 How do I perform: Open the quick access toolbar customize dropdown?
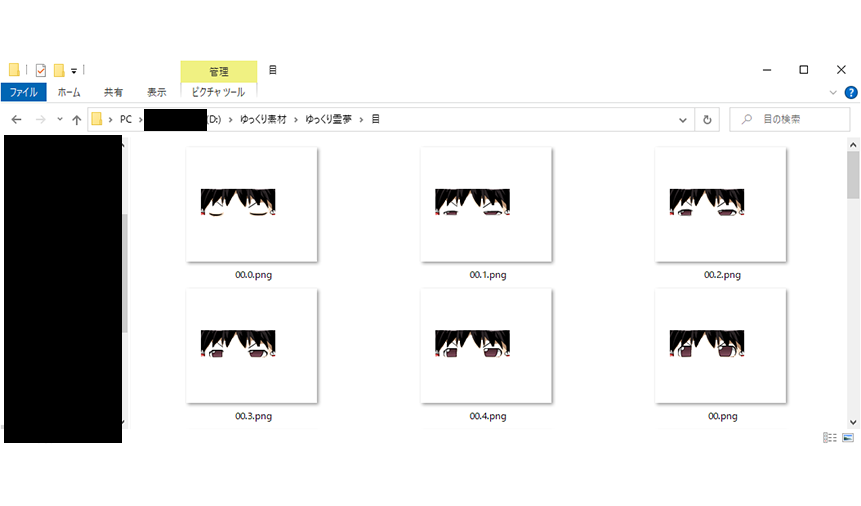[74, 71]
